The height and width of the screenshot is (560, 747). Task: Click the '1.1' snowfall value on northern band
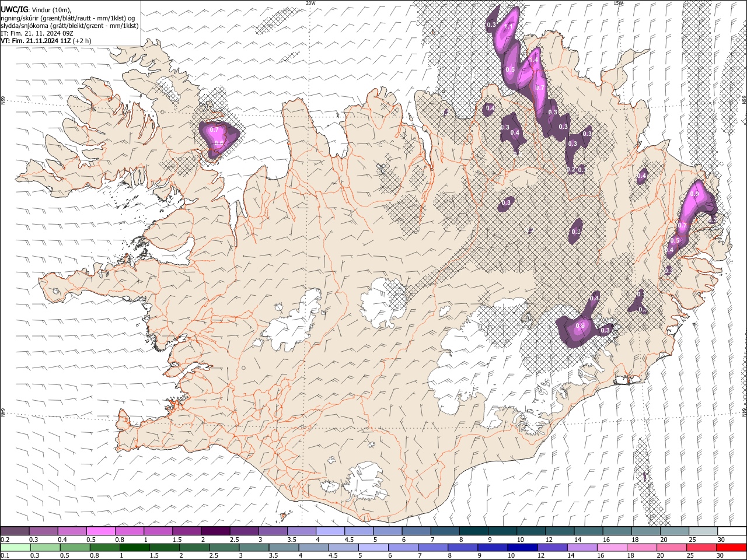click(x=508, y=27)
